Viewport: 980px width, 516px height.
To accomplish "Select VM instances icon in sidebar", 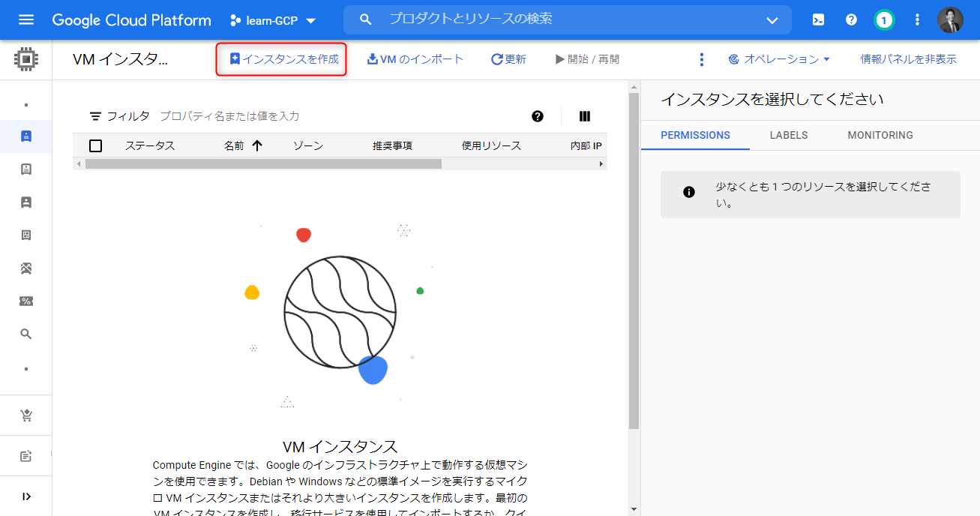I will click(x=26, y=136).
